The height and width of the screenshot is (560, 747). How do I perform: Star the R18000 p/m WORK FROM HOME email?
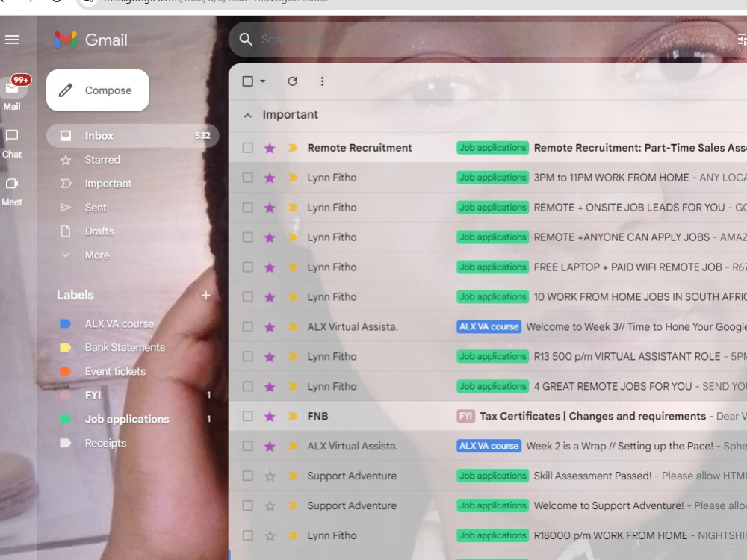click(x=270, y=535)
